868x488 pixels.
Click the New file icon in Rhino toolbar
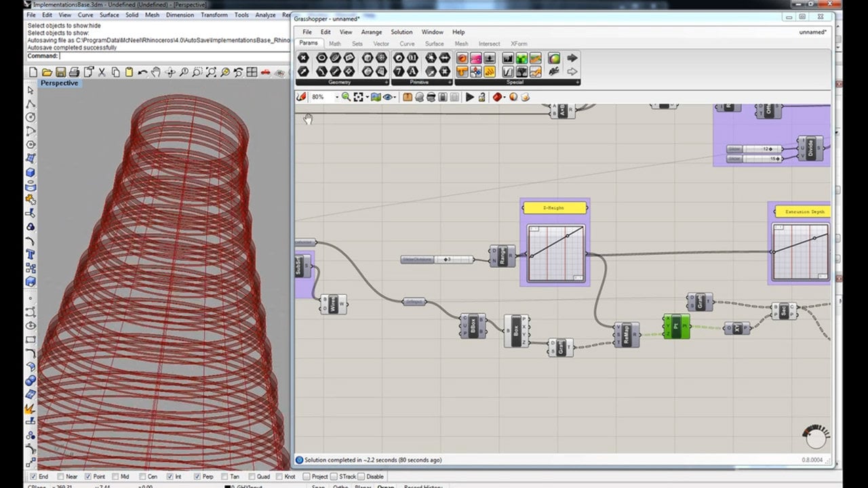point(33,73)
